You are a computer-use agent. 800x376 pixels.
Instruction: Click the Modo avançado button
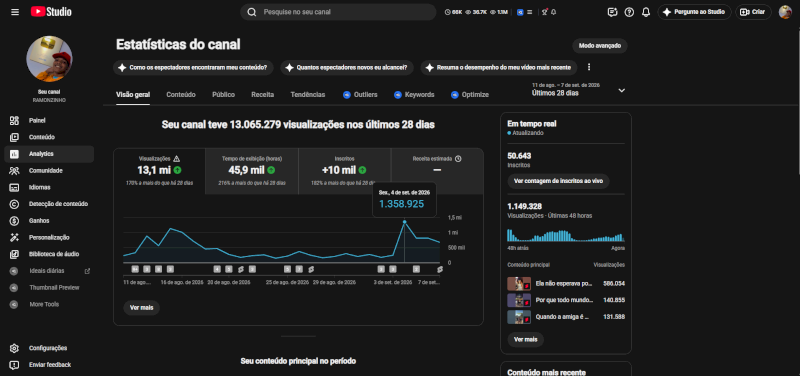(x=599, y=46)
